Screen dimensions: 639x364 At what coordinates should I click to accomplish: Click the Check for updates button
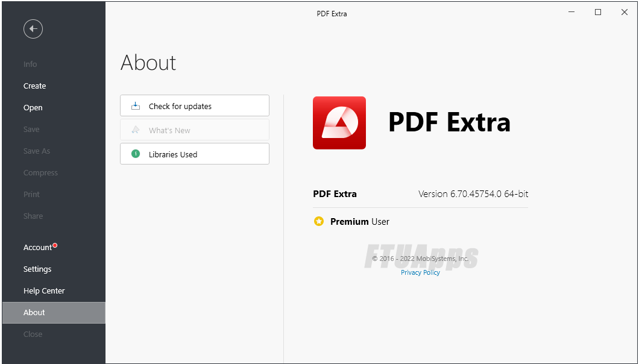(194, 105)
